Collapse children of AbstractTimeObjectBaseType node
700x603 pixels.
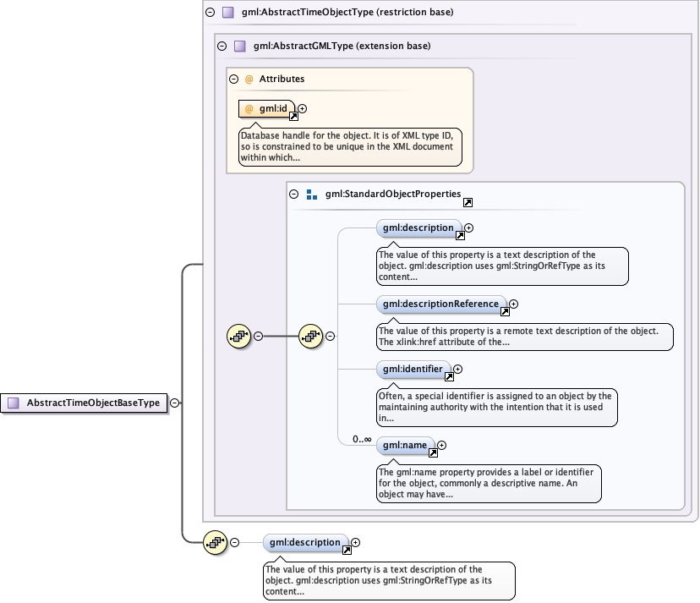[x=174, y=403]
